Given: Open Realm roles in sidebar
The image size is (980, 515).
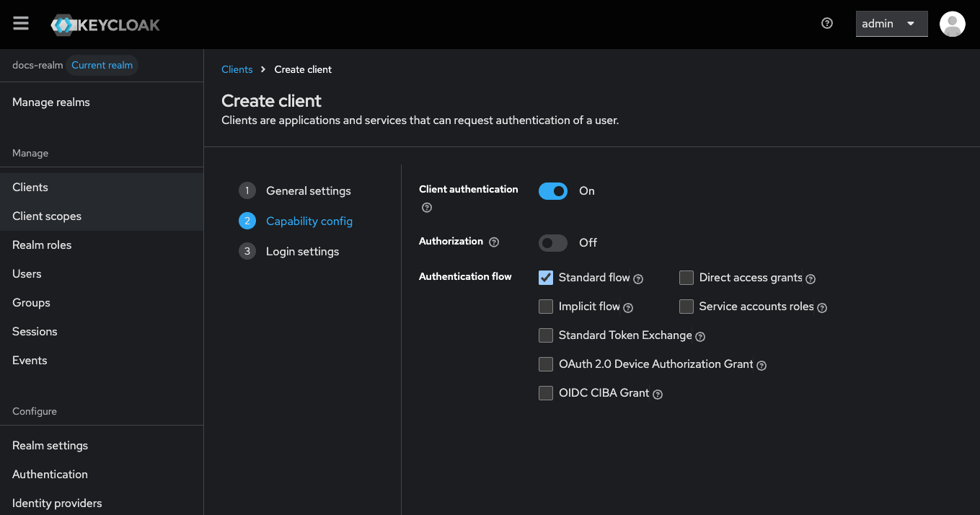Looking at the screenshot, I should point(42,245).
